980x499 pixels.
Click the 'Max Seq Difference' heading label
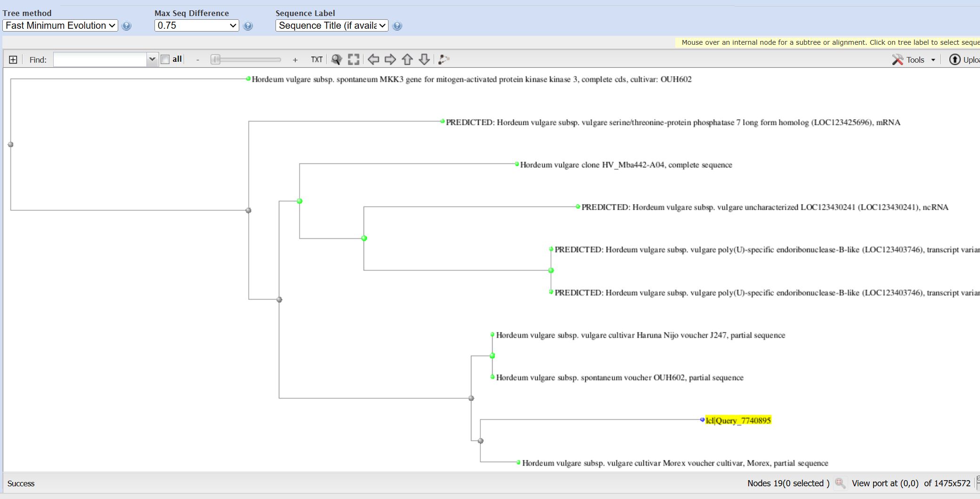pos(192,13)
